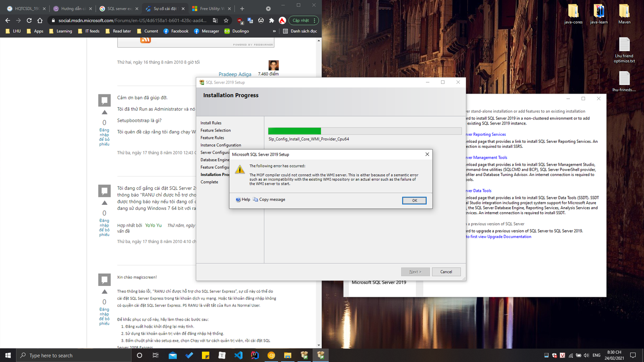Open the java-learn desktop folder
The width and height of the screenshot is (644, 362).
(599, 14)
